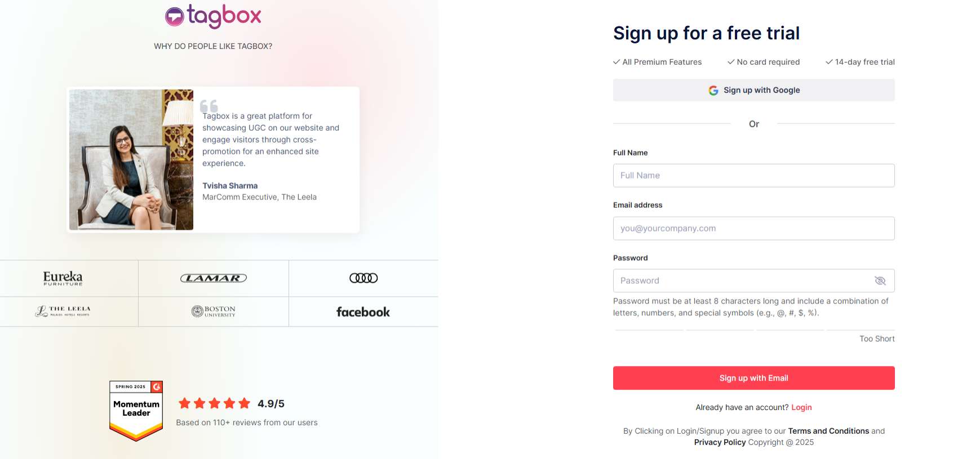Click the Audi rings logo
Image resolution: width=980 pixels, height=459 pixels.
(x=365, y=278)
